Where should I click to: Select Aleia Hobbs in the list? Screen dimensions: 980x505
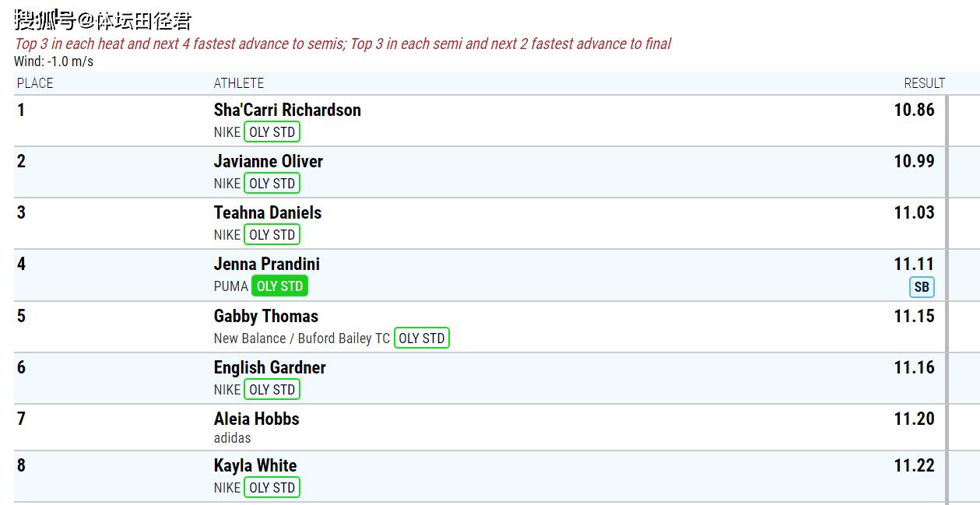[256, 419]
